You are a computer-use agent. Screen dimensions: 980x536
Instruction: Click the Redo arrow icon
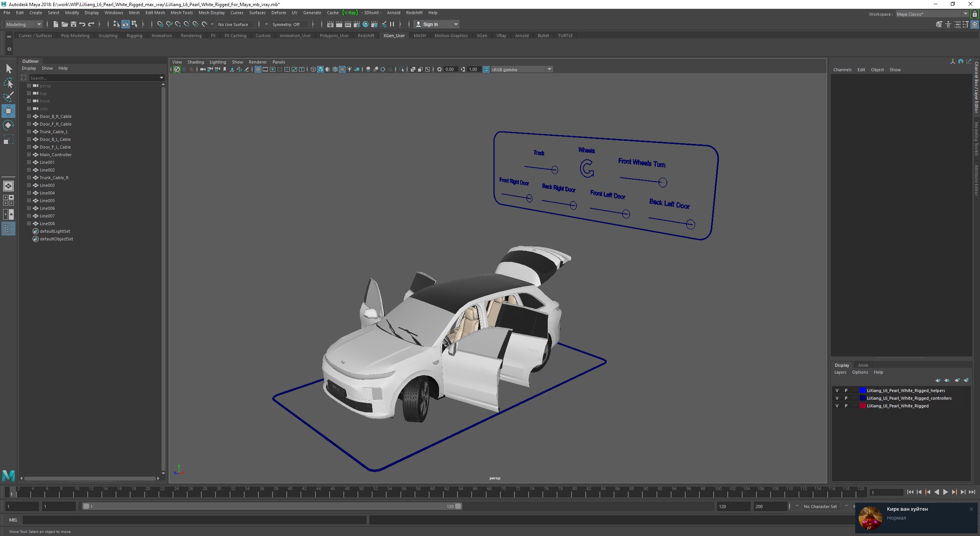(91, 24)
